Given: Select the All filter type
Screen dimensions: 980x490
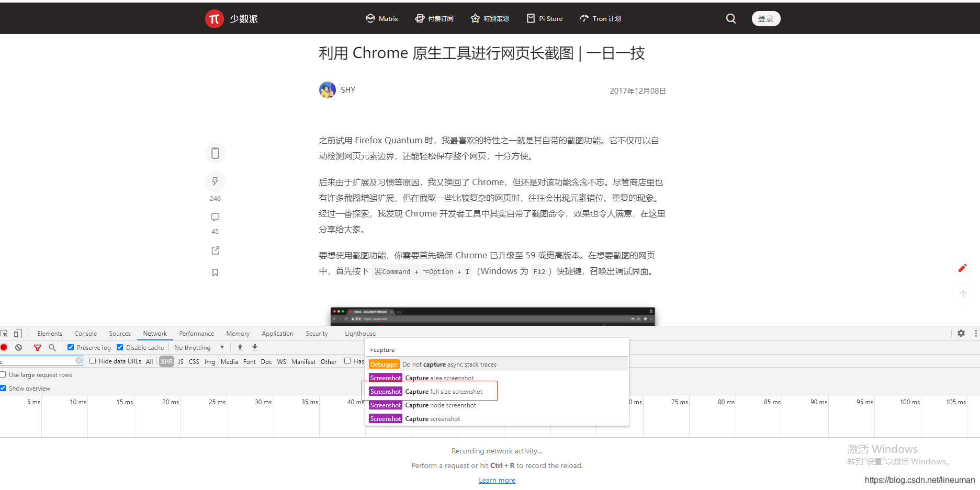Looking at the screenshot, I should tap(149, 361).
